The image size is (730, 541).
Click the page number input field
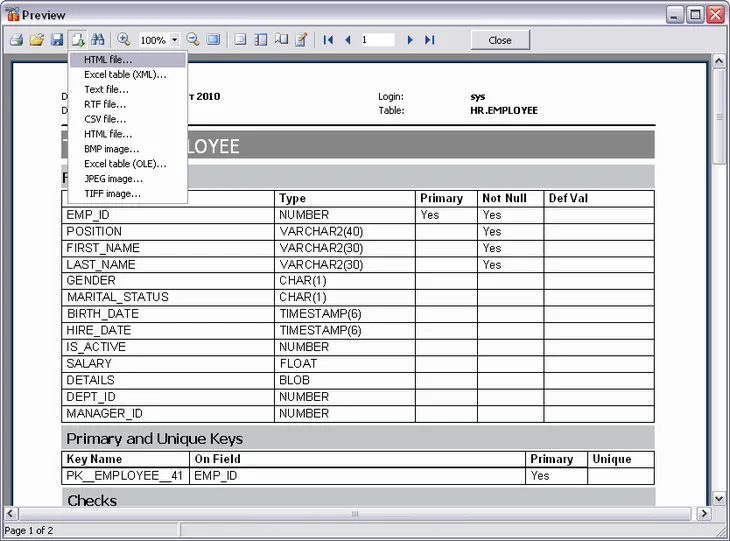(x=378, y=40)
